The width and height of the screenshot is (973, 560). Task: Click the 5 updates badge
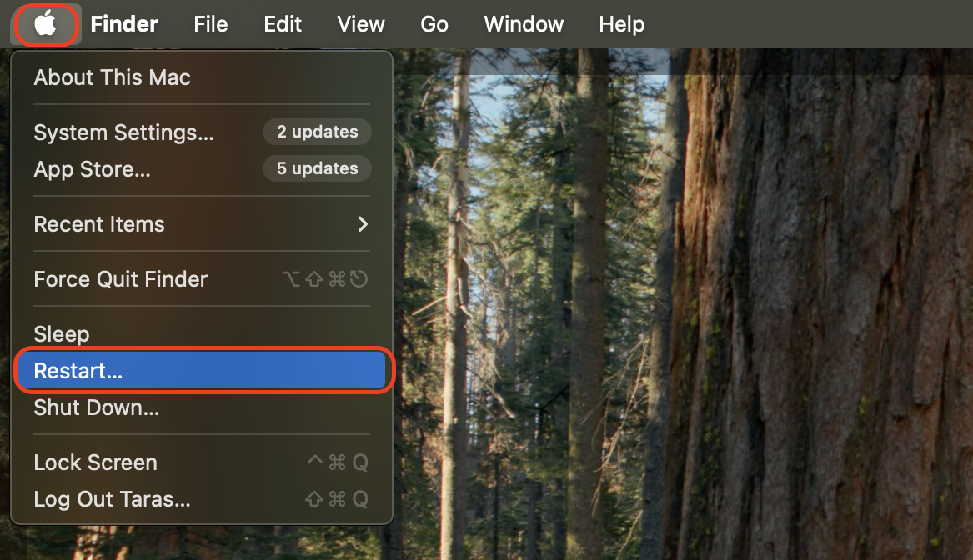coord(317,168)
